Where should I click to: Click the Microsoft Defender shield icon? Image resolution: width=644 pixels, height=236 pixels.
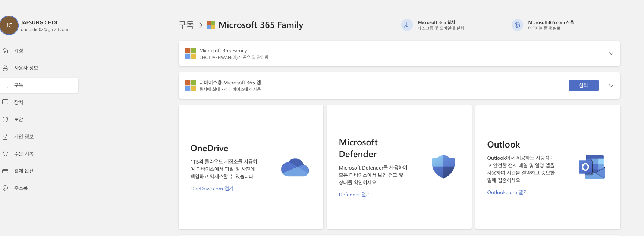443,167
